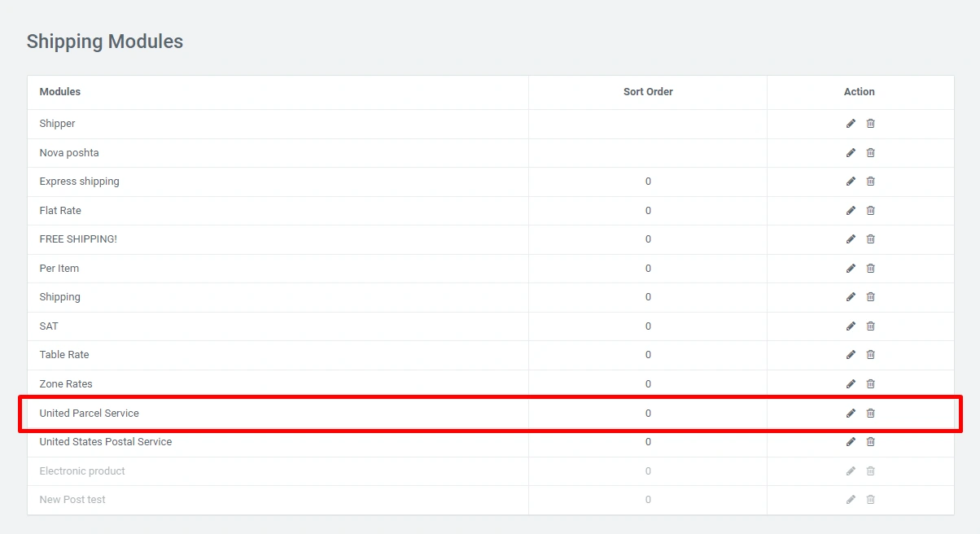The image size is (980, 534).
Task: Click the Modules column header
Action: [60, 92]
